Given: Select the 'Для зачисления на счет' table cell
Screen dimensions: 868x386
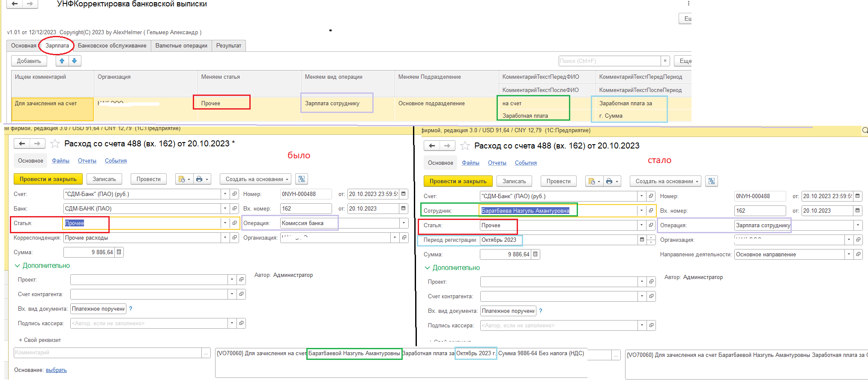Looking at the screenshot, I should point(53,109).
